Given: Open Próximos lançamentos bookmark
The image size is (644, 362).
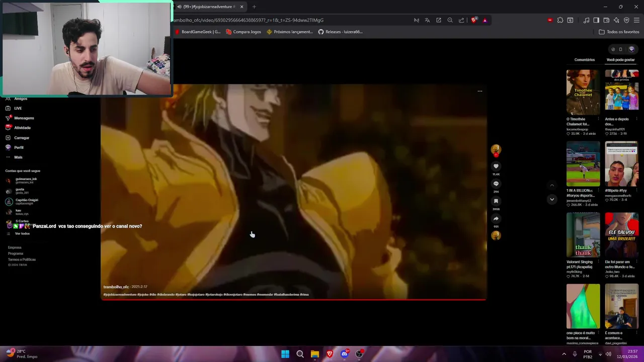Looking at the screenshot, I should [290, 32].
